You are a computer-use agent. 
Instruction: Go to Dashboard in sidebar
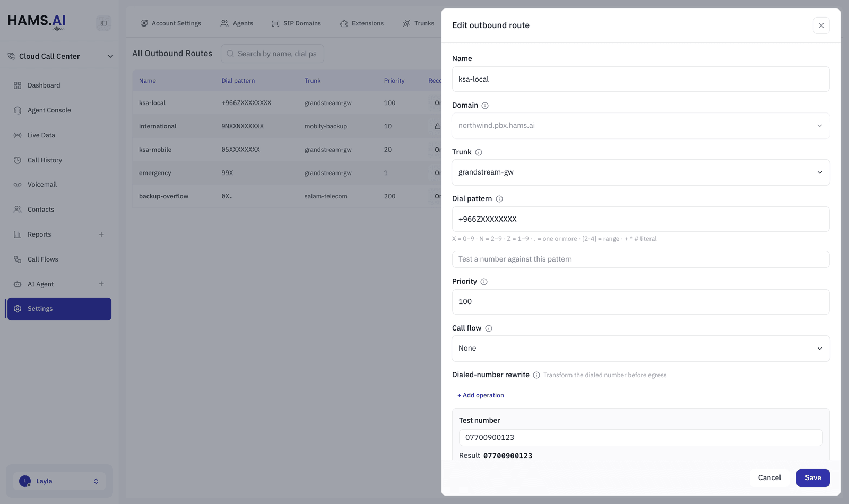tap(59, 85)
